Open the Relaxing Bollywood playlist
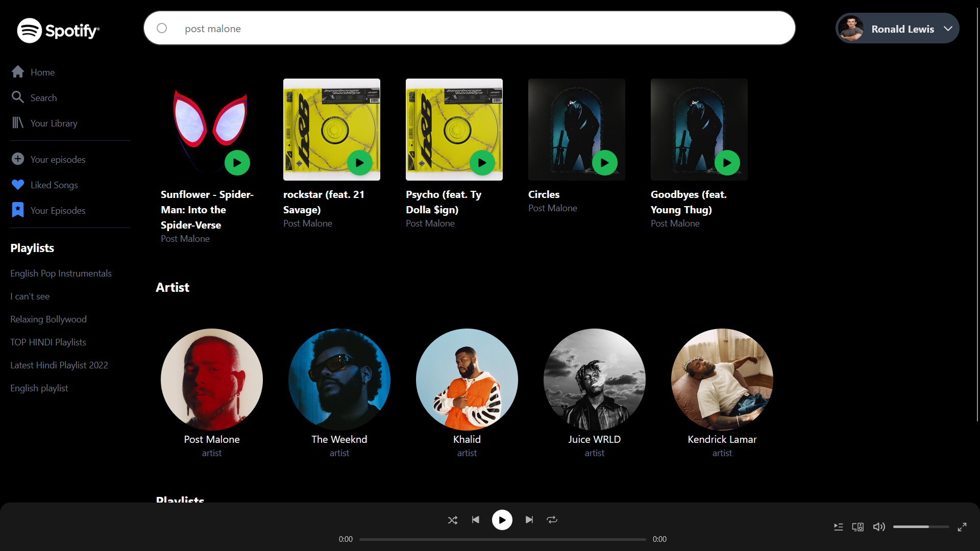Viewport: 980px width, 551px height. click(x=48, y=319)
